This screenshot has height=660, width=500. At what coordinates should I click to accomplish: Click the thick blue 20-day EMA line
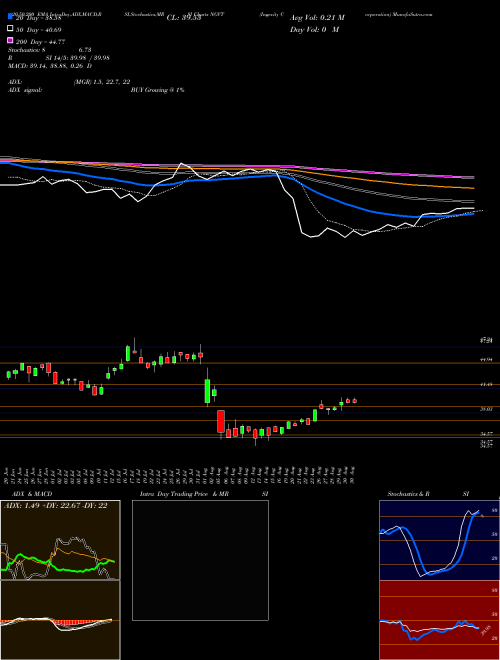(345, 204)
